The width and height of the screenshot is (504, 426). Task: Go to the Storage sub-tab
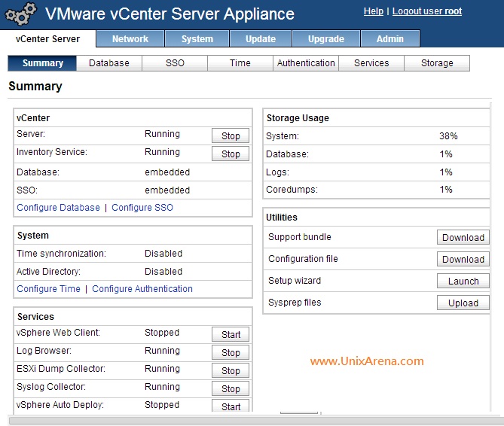(x=437, y=63)
